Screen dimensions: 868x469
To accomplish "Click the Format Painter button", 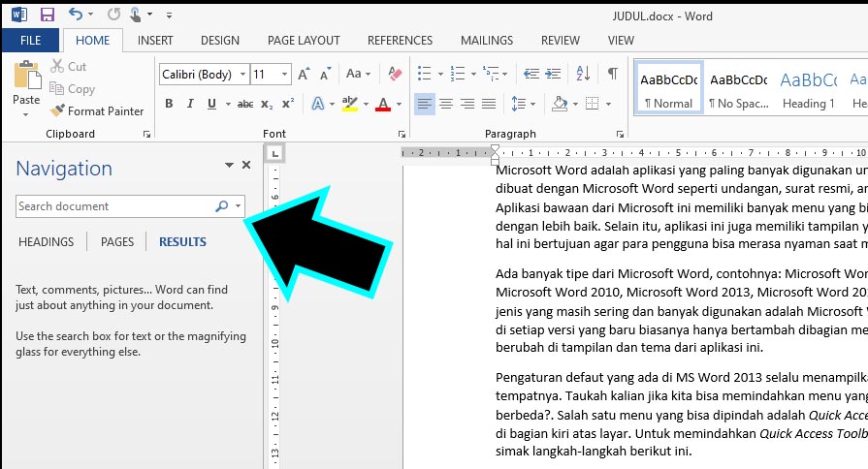I will pos(97,111).
